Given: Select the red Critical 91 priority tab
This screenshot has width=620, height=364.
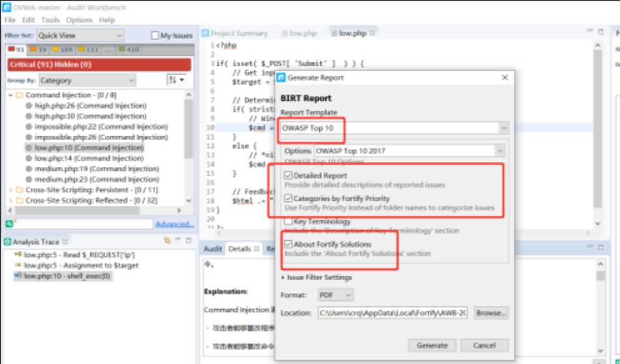Looking at the screenshot, I should point(16,50).
